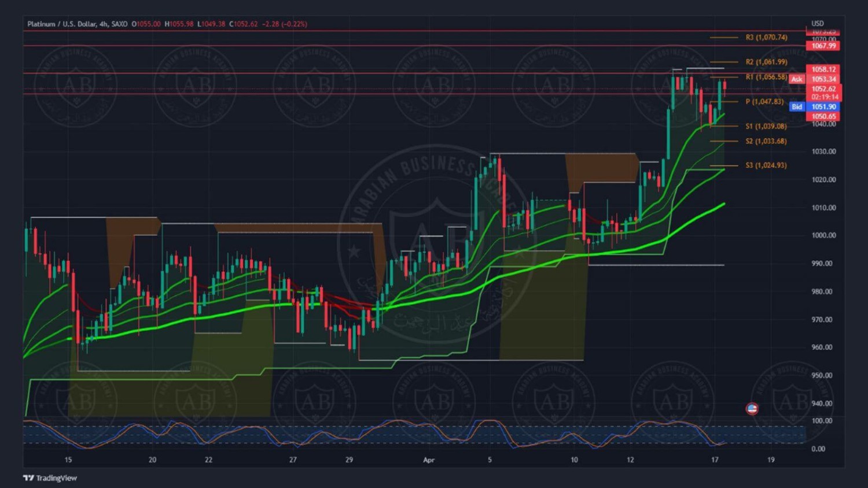
Task: Click date 20 on the time axis
Action: coord(152,460)
